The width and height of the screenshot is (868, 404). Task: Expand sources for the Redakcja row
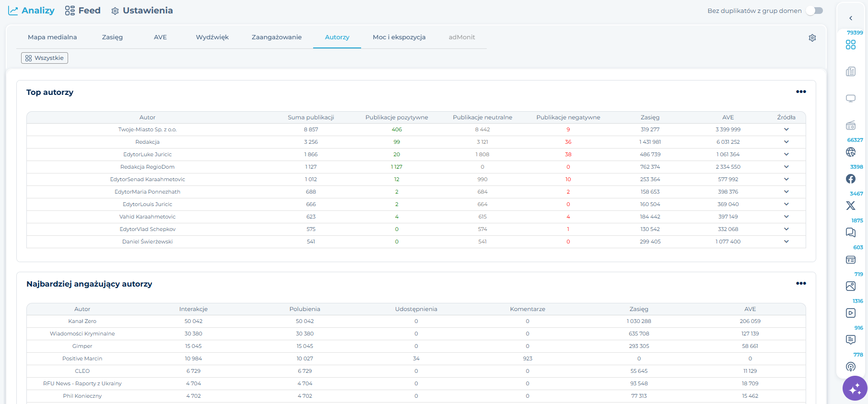pyautogui.click(x=786, y=142)
